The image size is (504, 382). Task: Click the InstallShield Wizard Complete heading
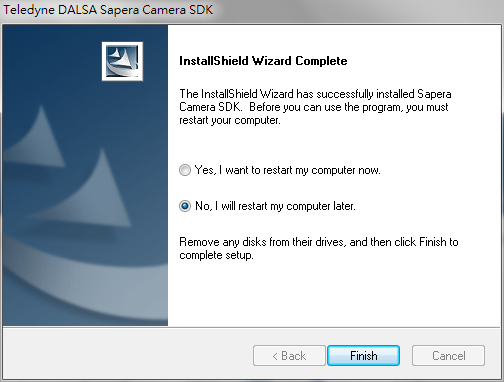click(x=263, y=61)
